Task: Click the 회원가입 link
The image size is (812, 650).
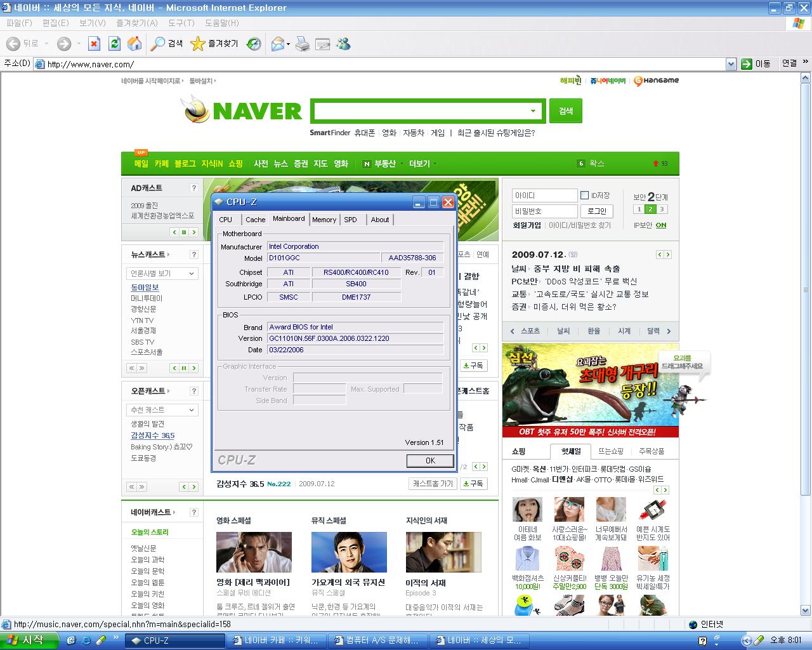Action: 527,225
